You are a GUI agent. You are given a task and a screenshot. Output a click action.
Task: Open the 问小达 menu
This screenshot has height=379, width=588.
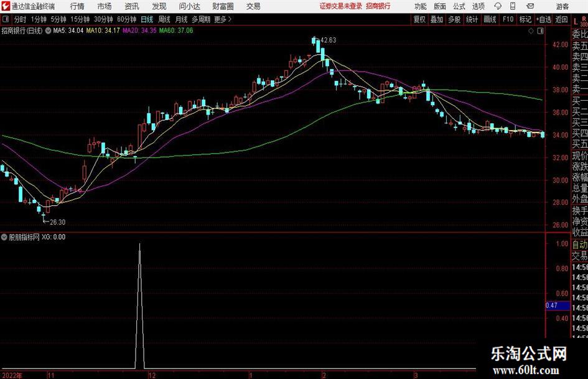pos(189,6)
